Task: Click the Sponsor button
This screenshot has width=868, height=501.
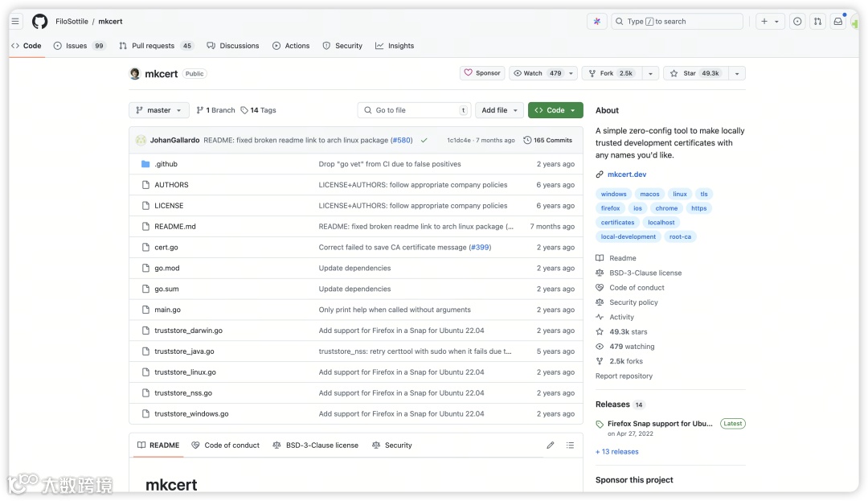Action: (482, 73)
